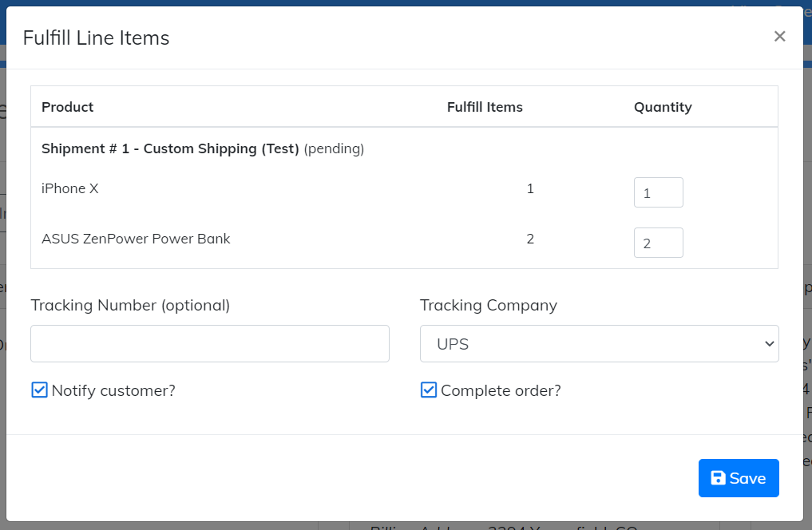Click the floppy disk icon on Save
Image resolution: width=812 pixels, height=530 pixels.
[x=718, y=478]
